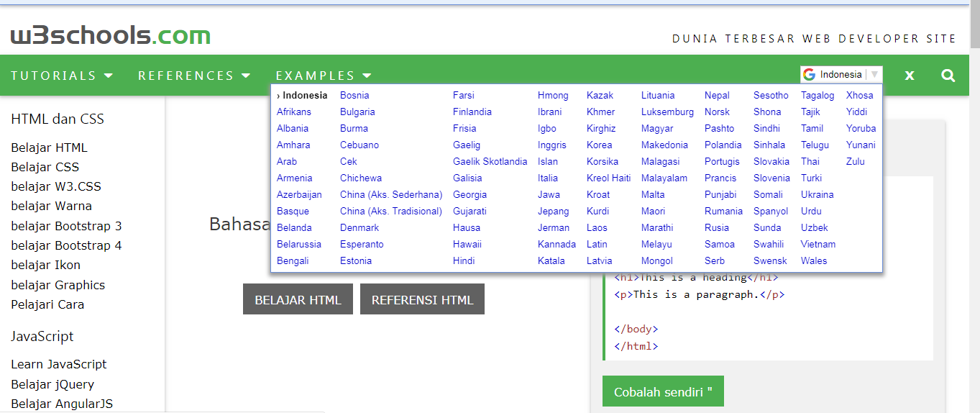Select Afrikans from language list
This screenshot has width=980, height=413.
[x=294, y=112]
